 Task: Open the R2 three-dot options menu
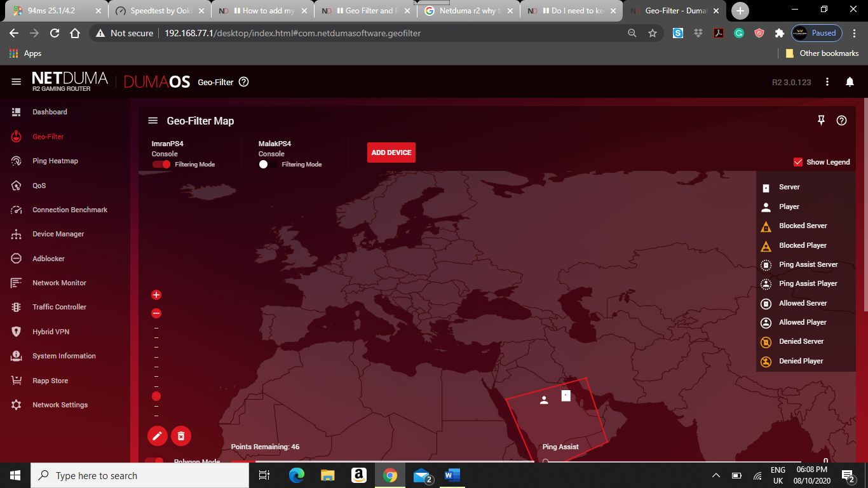827,82
